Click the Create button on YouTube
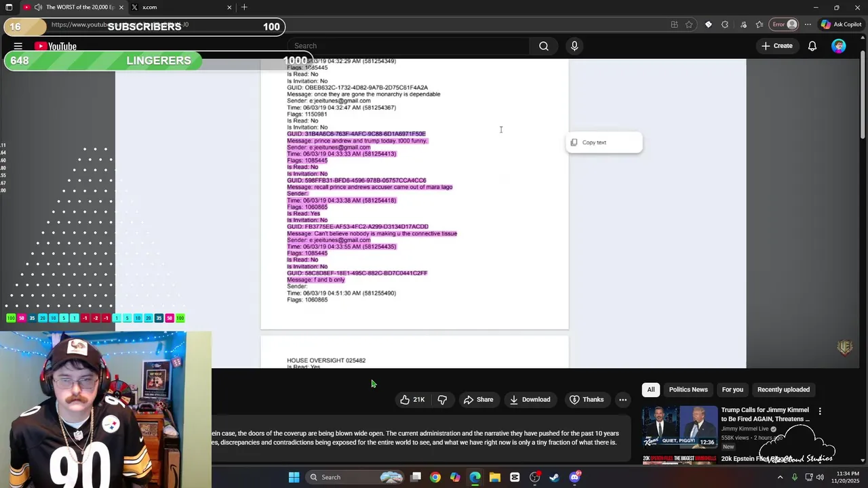The height and width of the screenshot is (488, 868). pyautogui.click(x=776, y=46)
